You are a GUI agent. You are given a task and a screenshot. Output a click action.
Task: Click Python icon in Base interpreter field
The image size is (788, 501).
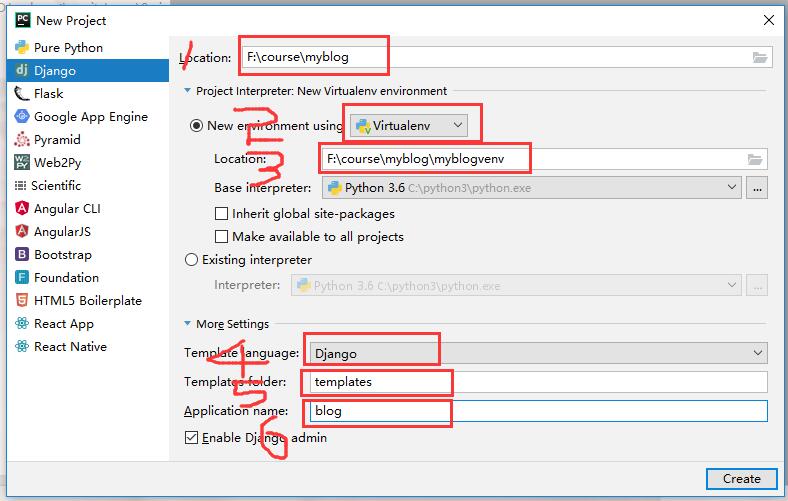tap(335, 188)
